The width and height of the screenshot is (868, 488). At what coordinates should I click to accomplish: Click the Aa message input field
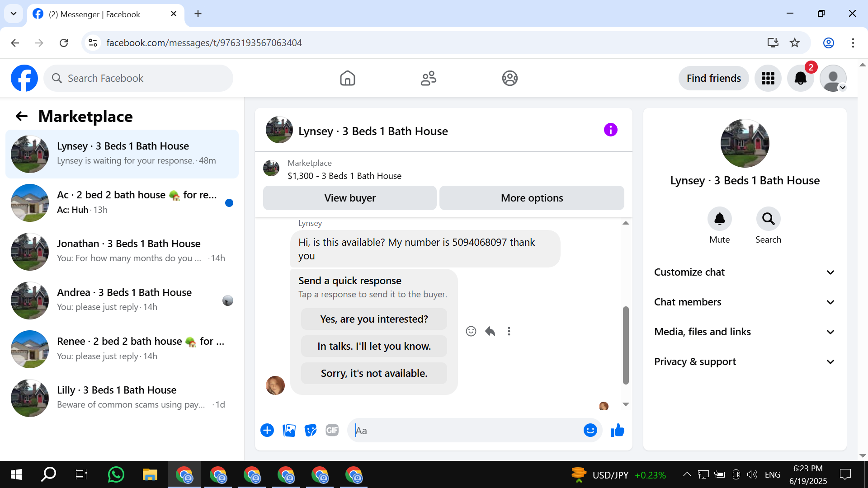(466, 431)
